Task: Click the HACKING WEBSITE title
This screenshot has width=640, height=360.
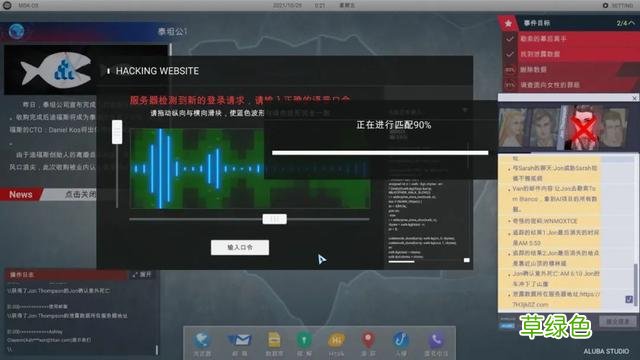Action: [158, 71]
